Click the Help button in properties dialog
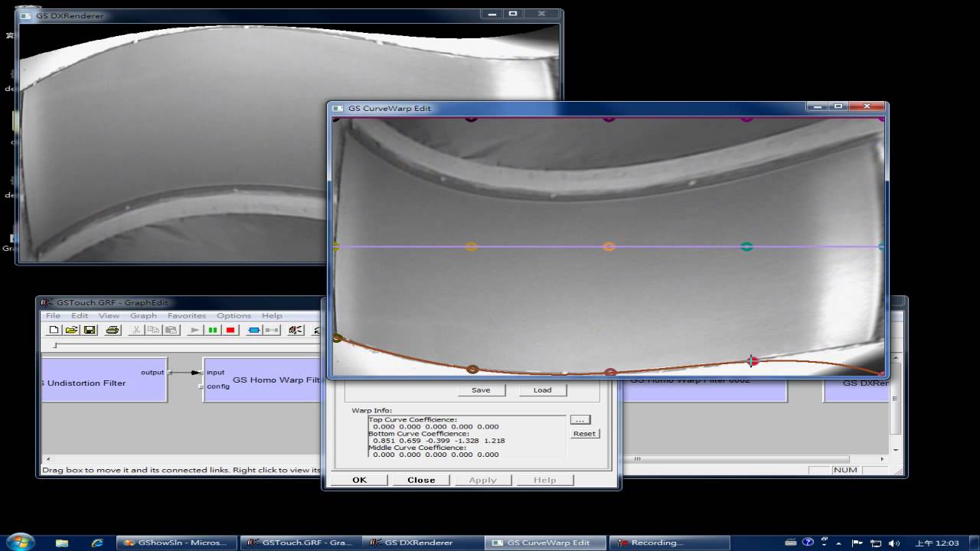 pyautogui.click(x=544, y=480)
